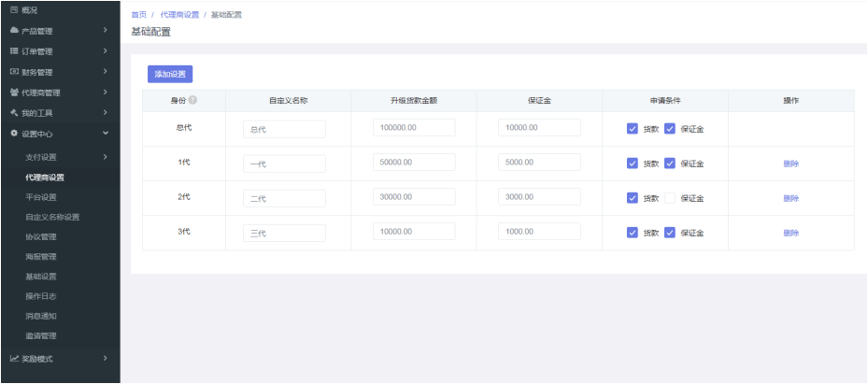
Task: Click the 我的工具 hammer icon
Action: tap(14, 113)
